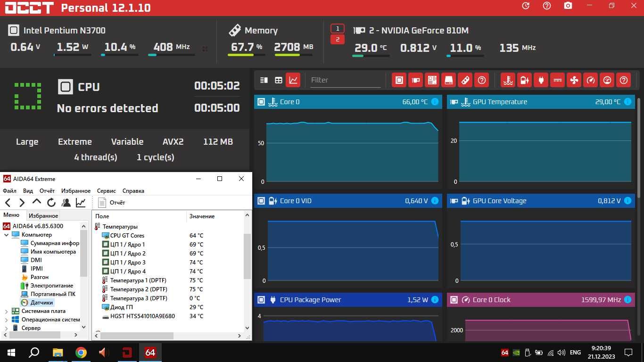Open GPU Temperature graph info button
Viewport: 644px width, 362px height.
point(627,102)
